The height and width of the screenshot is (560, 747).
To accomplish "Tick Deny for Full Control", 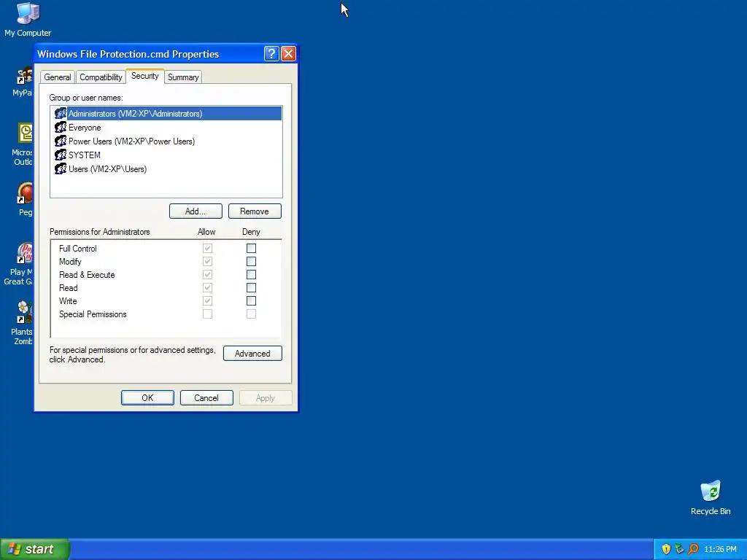I will tap(251, 248).
